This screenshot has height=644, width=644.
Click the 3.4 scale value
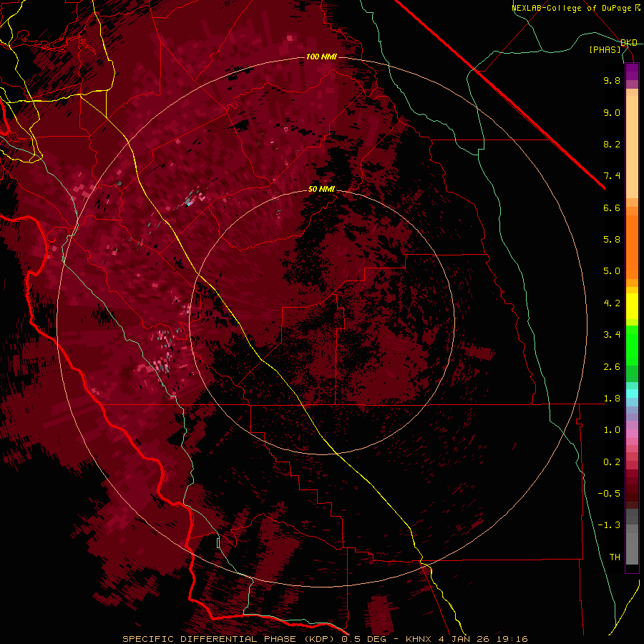point(612,335)
